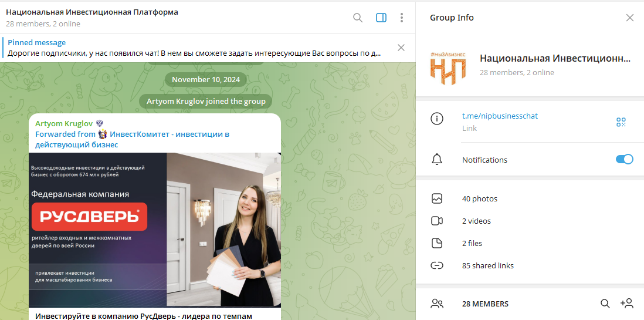Open search in the chat header

click(x=358, y=18)
